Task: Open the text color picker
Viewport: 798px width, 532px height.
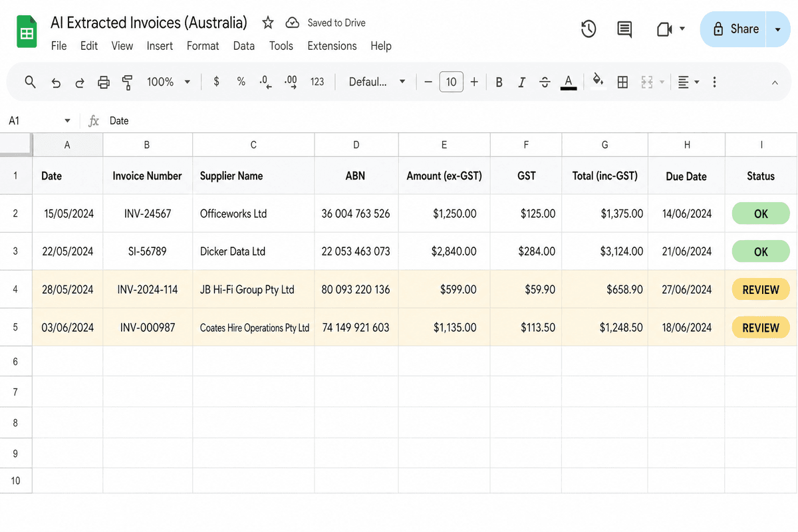Action: 569,82
